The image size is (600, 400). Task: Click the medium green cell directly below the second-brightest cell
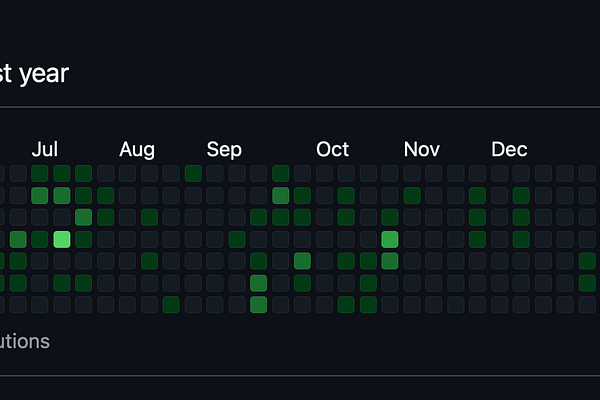(390, 261)
